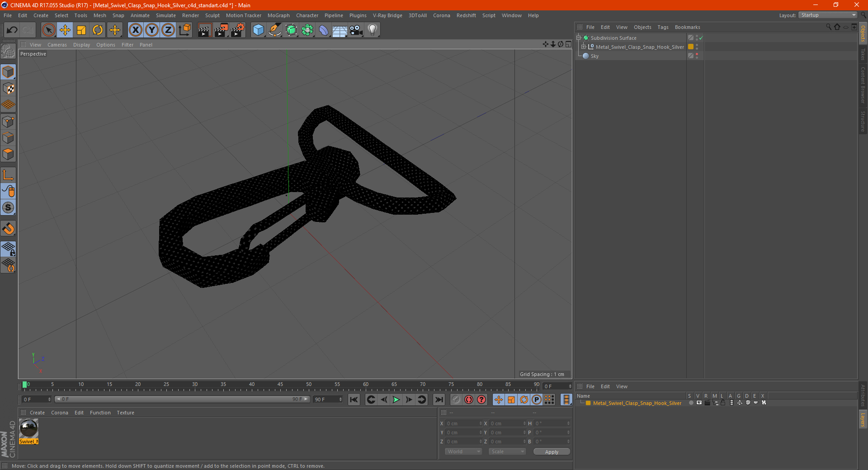
Task: Open viewport Display menu
Action: pos(81,45)
